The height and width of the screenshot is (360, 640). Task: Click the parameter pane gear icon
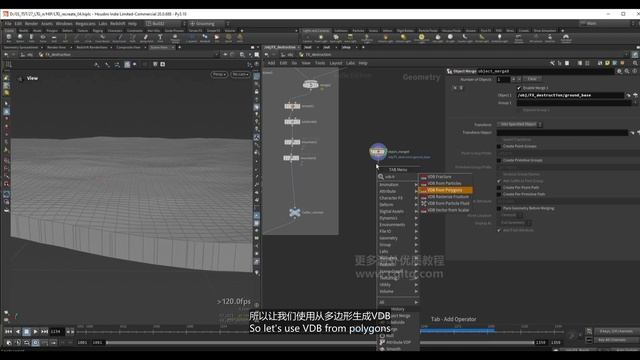tap(619, 71)
